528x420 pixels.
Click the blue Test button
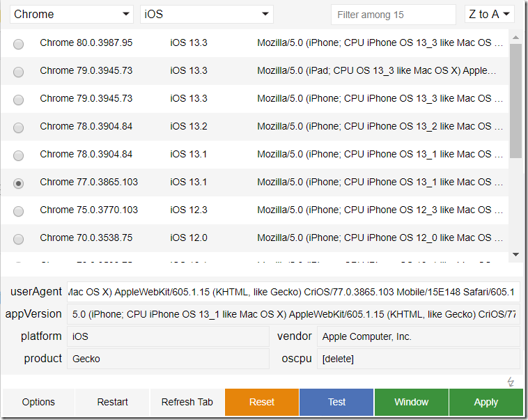(x=336, y=402)
